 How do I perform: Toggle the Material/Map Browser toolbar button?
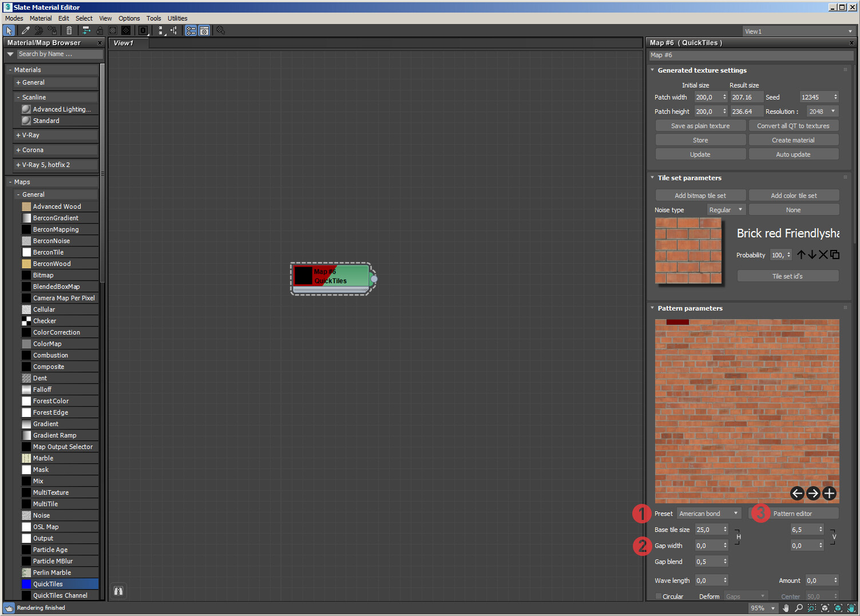[191, 31]
